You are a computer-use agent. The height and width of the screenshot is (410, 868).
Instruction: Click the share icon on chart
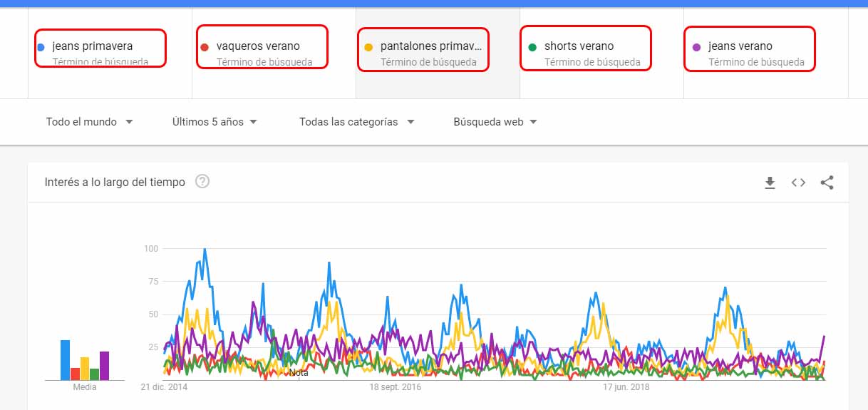click(827, 183)
